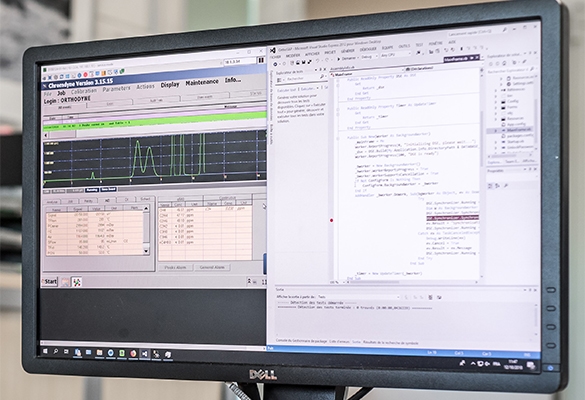Image resolution: width=585 pixels, height=400 pixels.
Task: Open the Debug configuration dropdown
Action: coord(369,57)
